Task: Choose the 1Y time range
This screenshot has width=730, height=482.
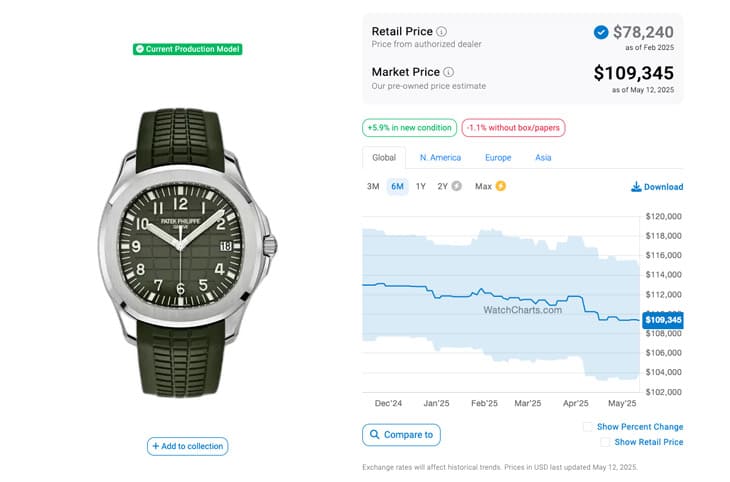Action: coord(421,186)
